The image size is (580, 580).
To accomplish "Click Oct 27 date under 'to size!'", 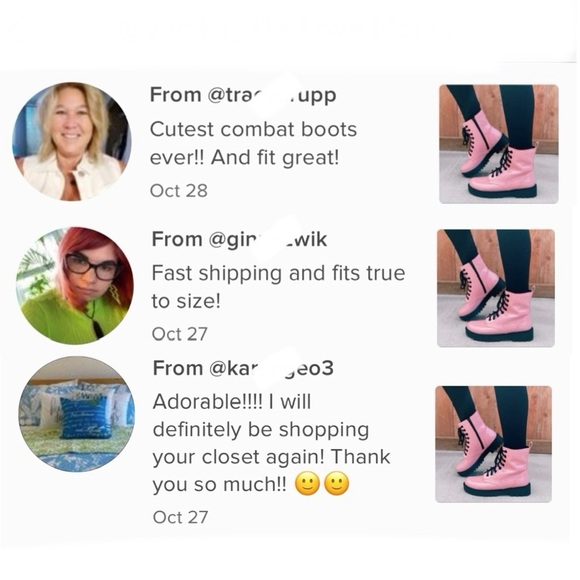I will coord(179,334).
